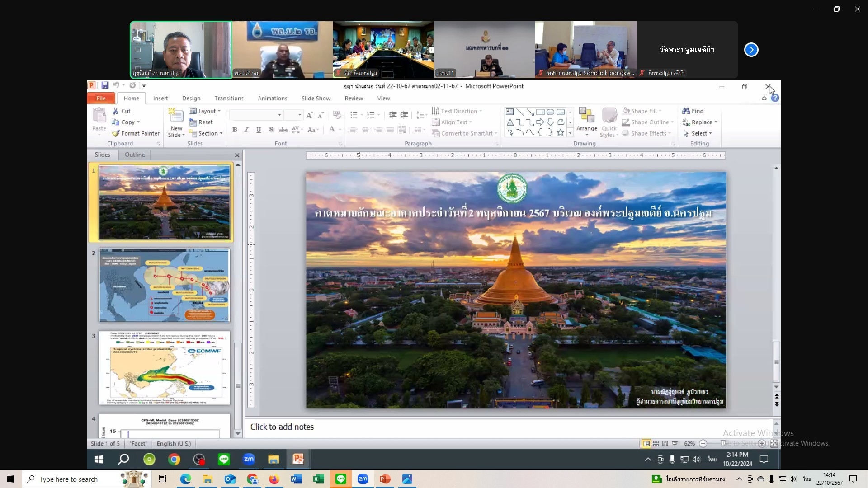Open Zoom app from Windows taskbar
The height and width of the screenshot is (488, 868).
(x=363, y=479)
